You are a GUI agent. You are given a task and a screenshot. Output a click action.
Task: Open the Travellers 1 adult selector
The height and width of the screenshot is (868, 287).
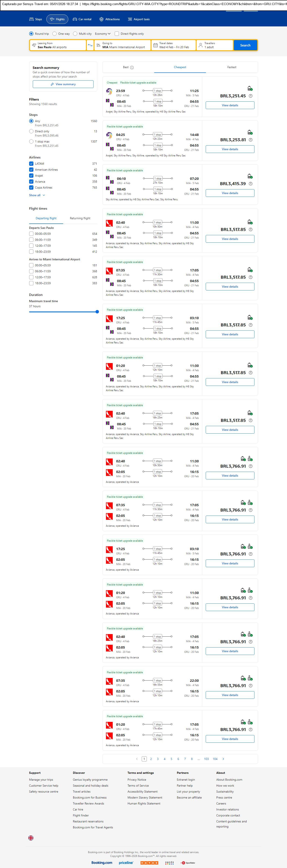tap(215, 45)
